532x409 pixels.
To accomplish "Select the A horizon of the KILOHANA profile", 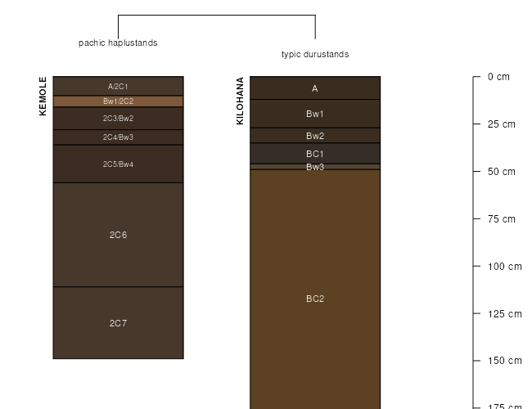I will coord(315,88).
